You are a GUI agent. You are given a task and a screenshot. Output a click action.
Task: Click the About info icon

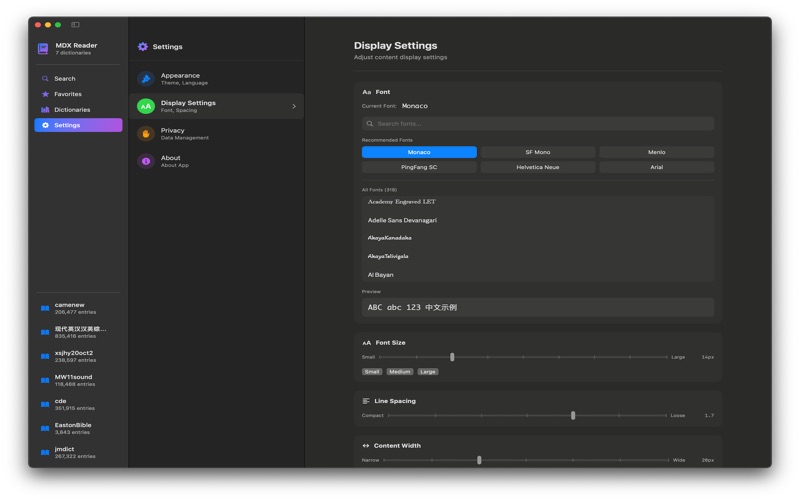coord(146,161)
